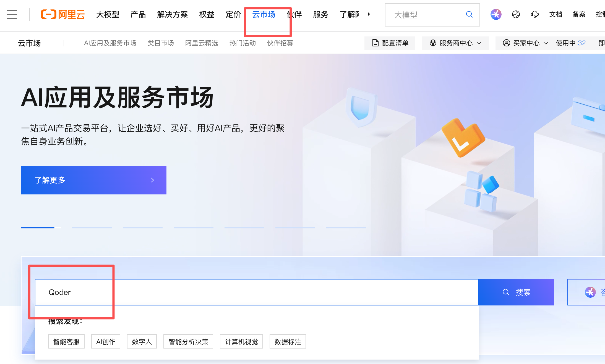Open the hamburger menu icon

tap(12, 14)
